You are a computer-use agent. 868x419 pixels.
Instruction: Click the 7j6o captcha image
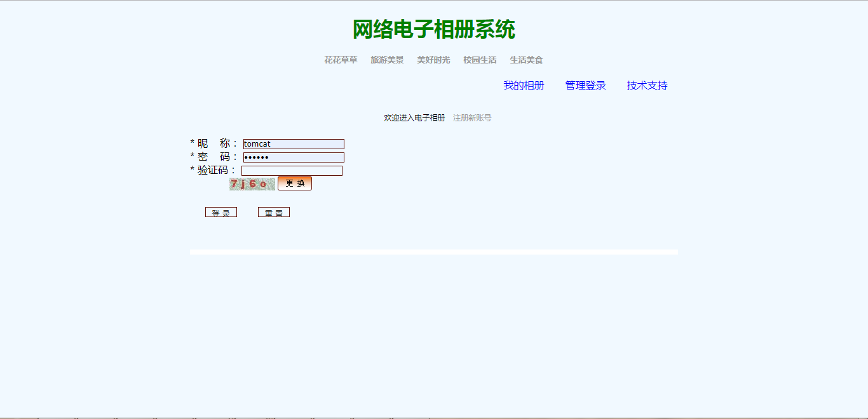252,184
